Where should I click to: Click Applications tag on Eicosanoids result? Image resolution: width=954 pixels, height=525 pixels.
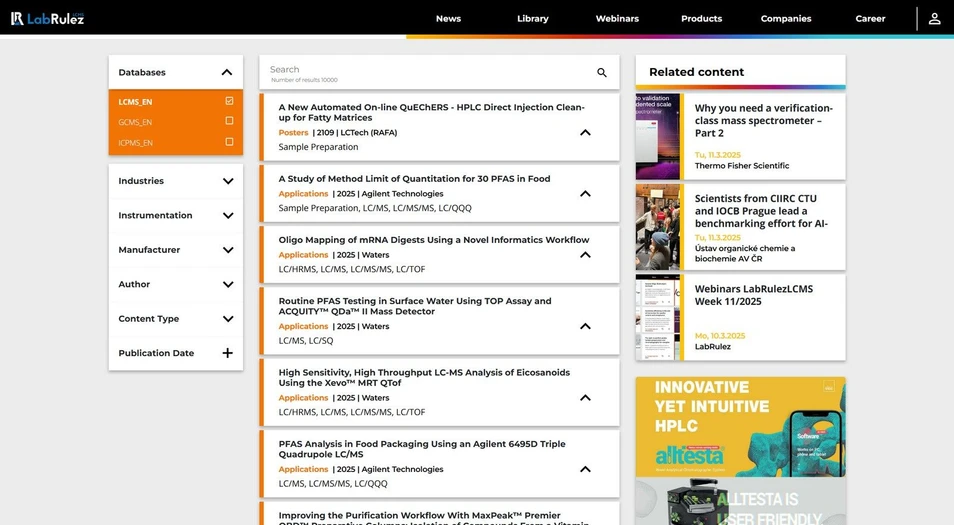303,398
